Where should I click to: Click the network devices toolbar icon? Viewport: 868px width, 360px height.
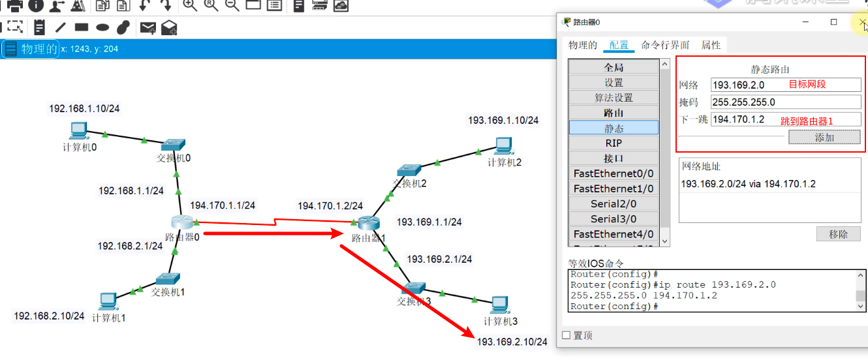pos(319,5)
